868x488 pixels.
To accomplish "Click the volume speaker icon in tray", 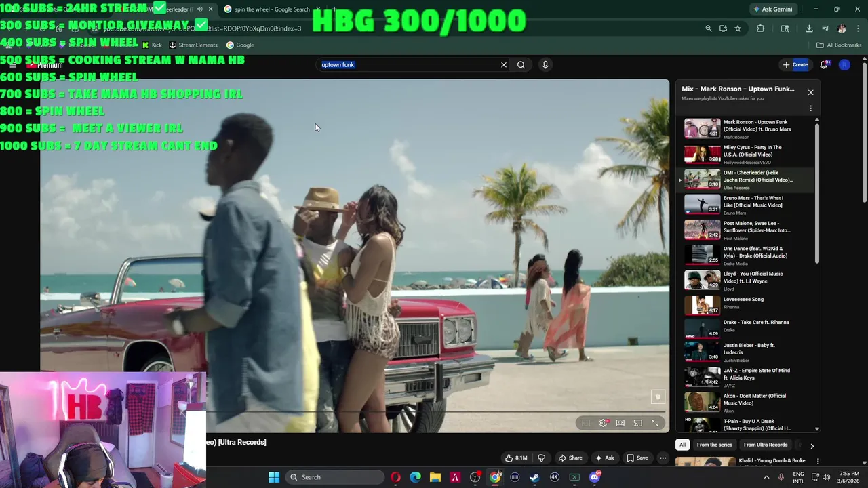I will click(x=826, y=477).
